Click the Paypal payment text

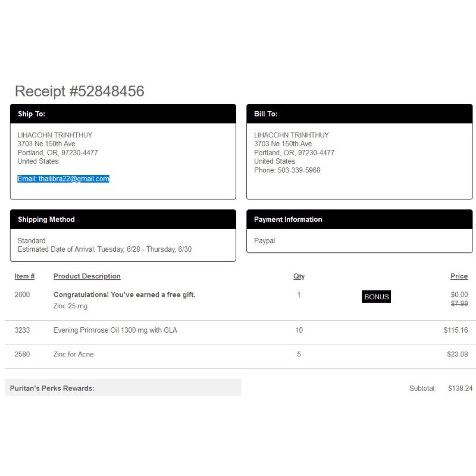(265, 241)
